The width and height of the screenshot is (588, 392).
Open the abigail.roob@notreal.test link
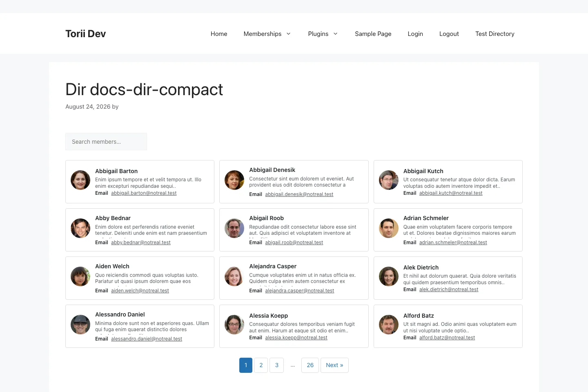click(x=294, y=243)
